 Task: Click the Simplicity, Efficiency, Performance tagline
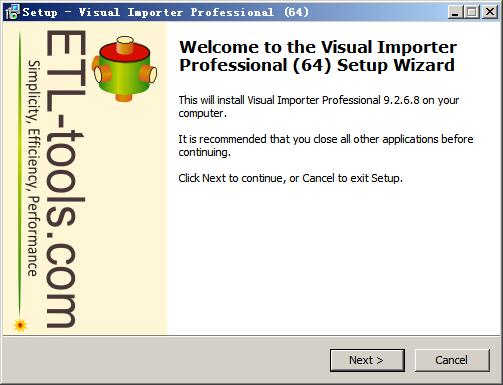(34, 168)
